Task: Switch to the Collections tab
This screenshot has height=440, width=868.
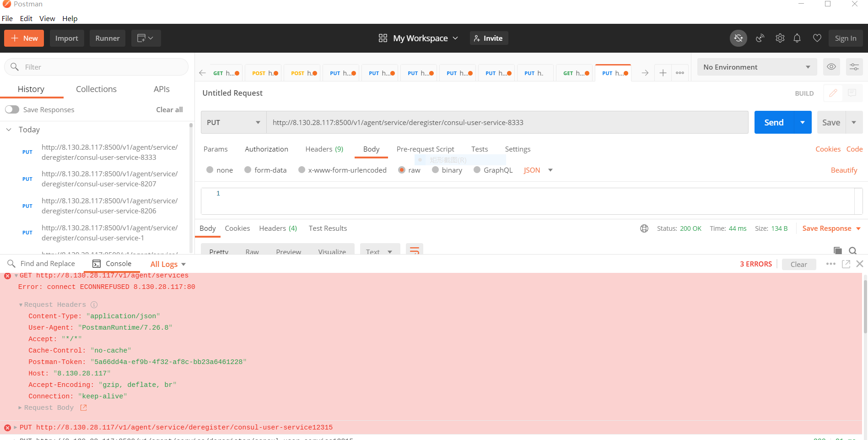Action: (96, 89)
